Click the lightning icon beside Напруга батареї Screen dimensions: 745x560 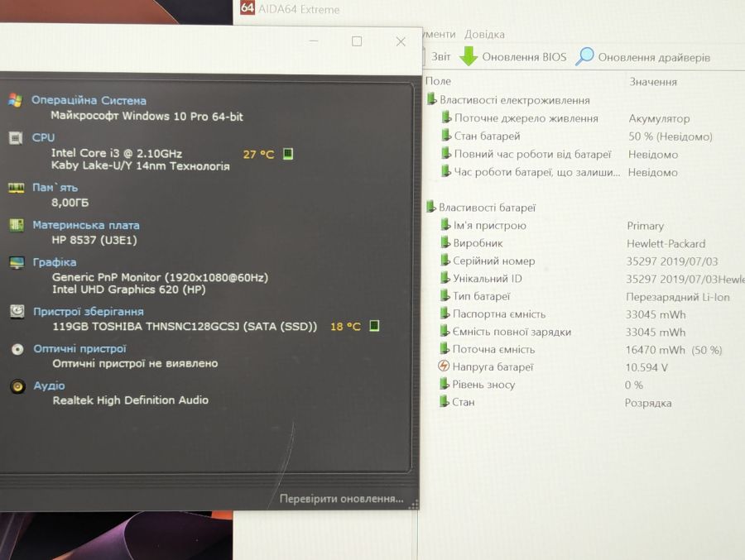tap(444, 366)
